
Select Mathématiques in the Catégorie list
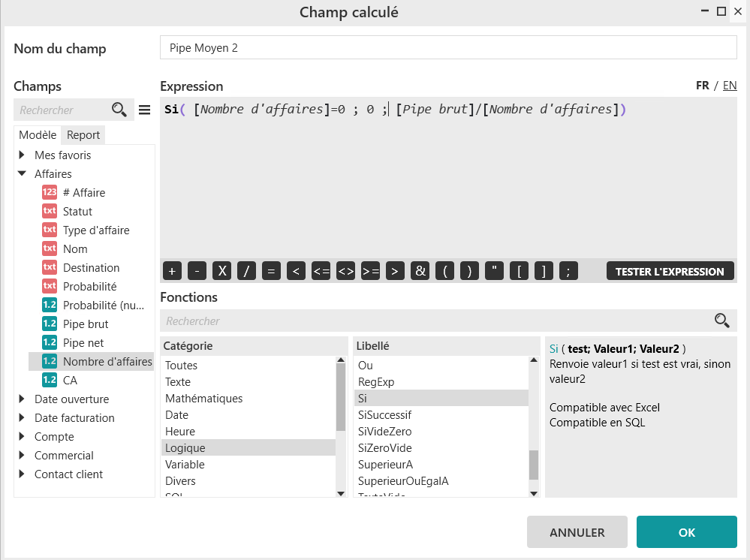click(x=203, y=399)
